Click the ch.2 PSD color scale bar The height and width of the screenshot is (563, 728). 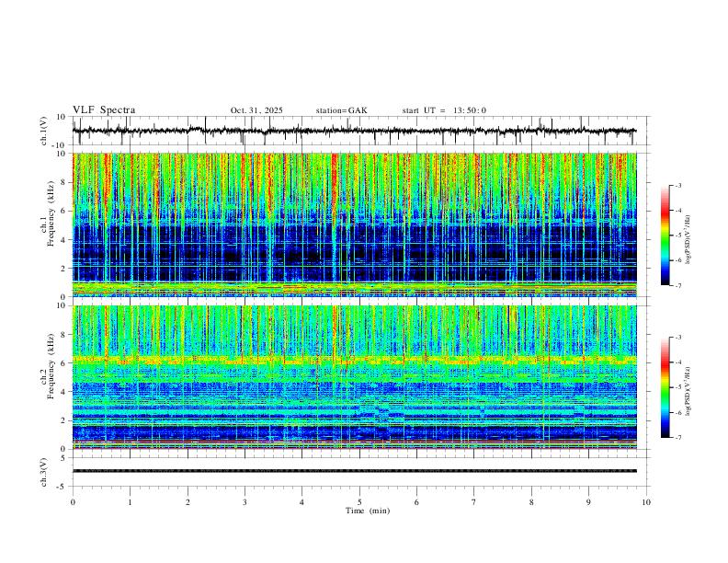665,387
